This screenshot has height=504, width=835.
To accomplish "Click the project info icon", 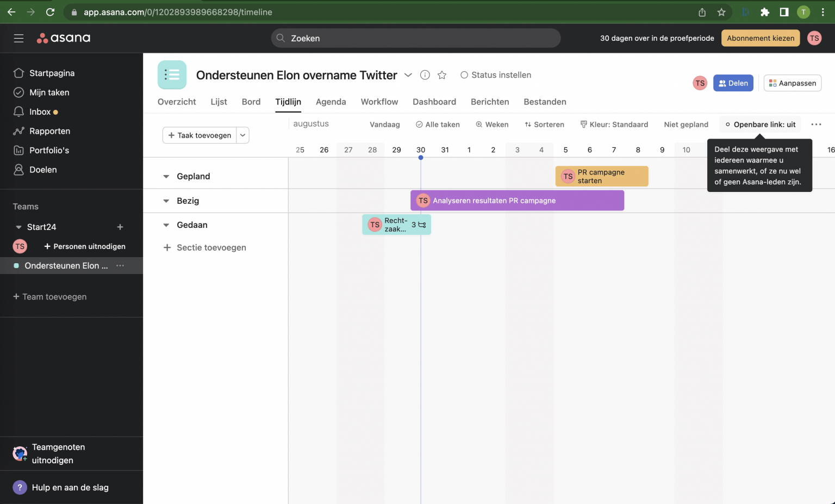I will click(425, 75).
